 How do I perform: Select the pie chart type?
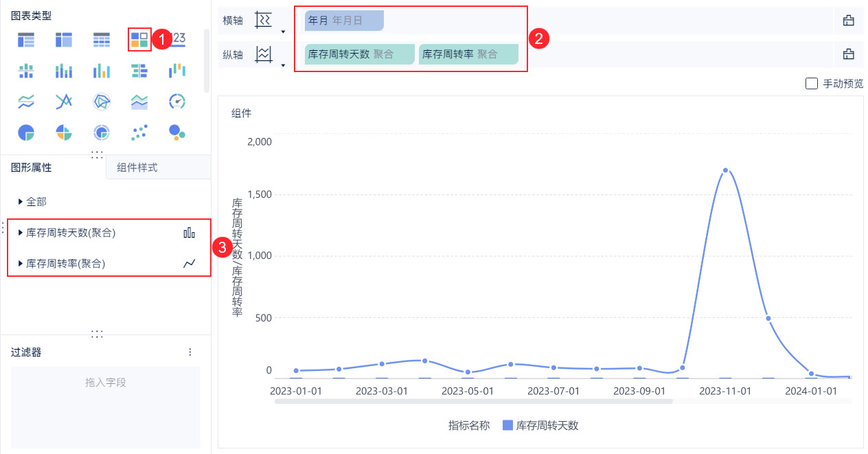26,132
